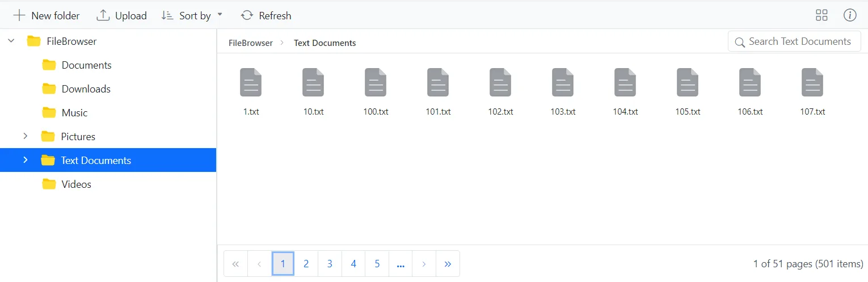868x282 pixels.
Task: Click the Downloads folder icon in the tree
Action: point(49,89)
